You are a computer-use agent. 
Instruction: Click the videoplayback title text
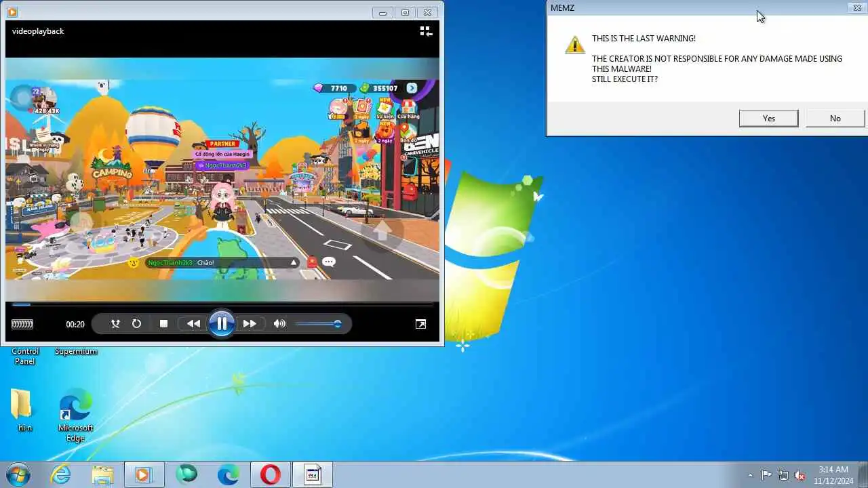pyautogui.click(x=38, y=31)
